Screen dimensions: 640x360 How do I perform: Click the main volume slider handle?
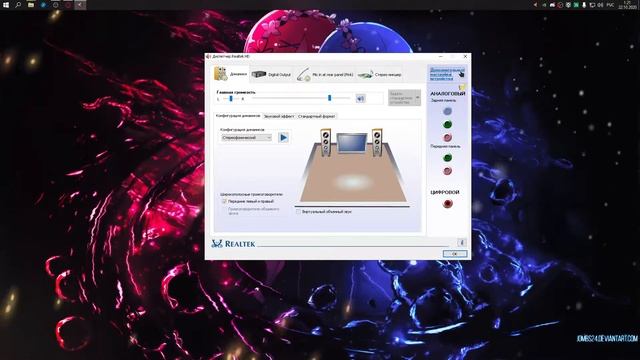[329, 98]
